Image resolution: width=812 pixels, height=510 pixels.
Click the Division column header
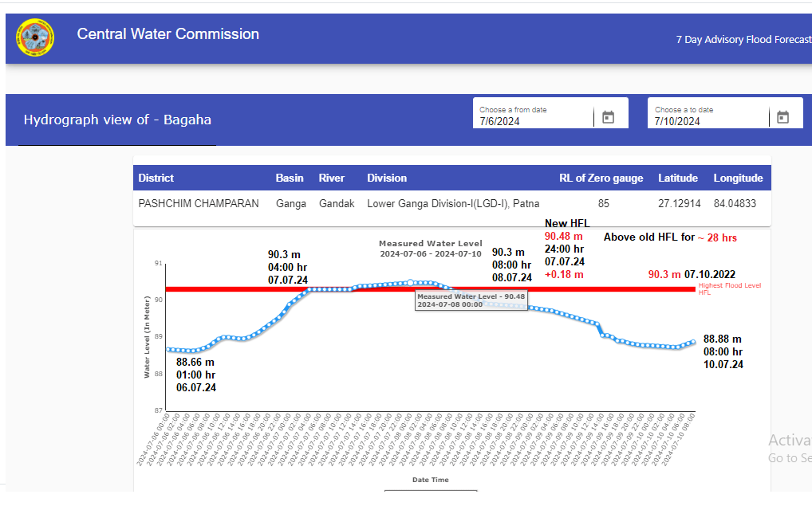tap(387, 178)
